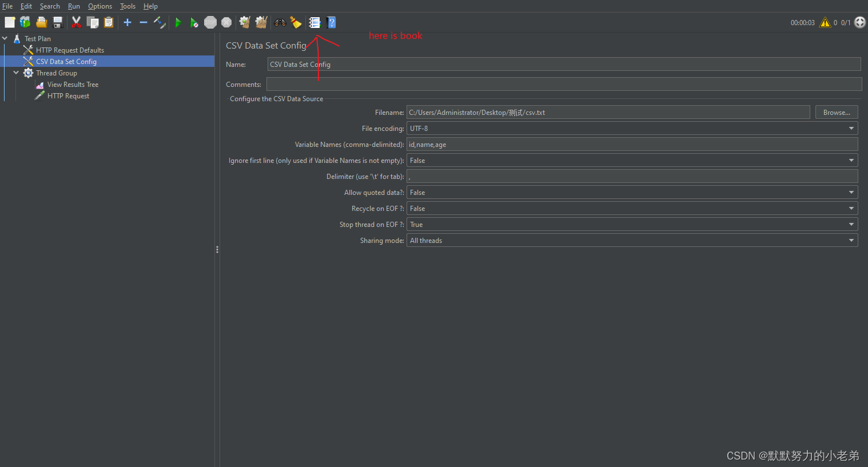Click the Paste clipboard icon
The image size is (868, 467).
click(109, 22)
